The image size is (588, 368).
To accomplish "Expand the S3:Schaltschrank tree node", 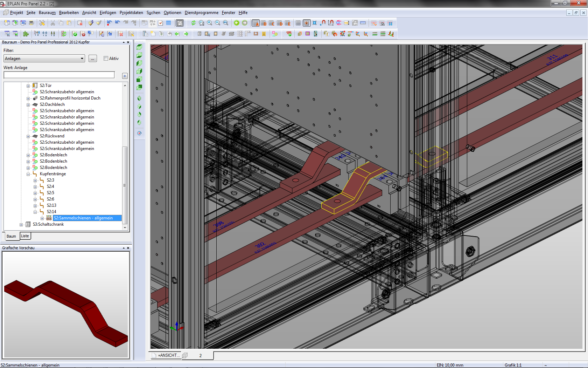I will pyautogui.click(x=21, y=225).
